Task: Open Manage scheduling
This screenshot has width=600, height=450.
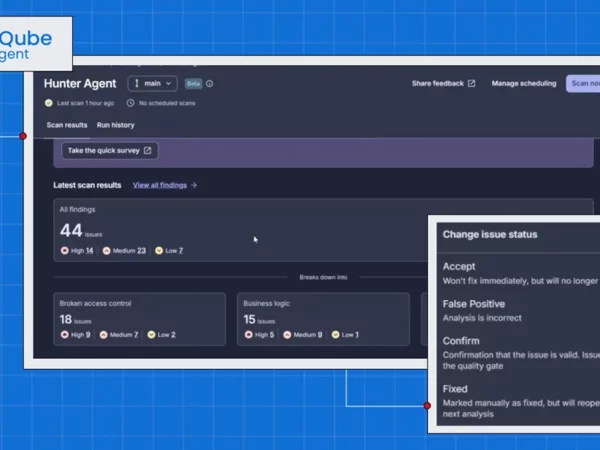Action: click(524, 83)
